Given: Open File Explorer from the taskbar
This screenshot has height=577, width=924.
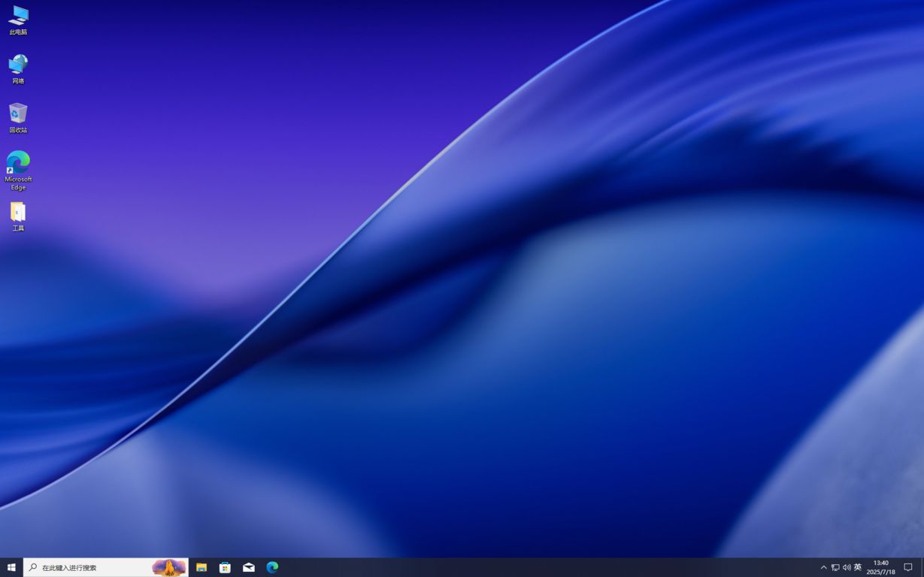Looking at the screenshot, I should 201,567.
